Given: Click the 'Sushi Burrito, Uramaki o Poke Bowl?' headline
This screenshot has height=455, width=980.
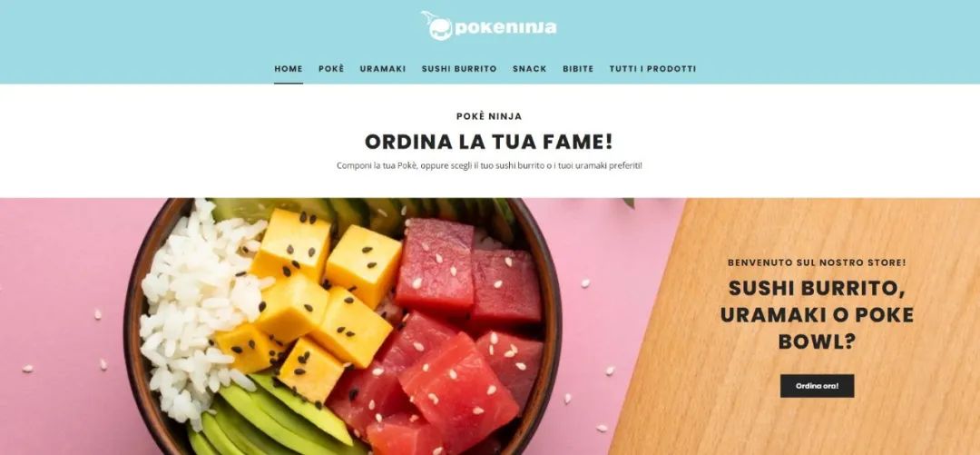Looking at the screenshot, I should 817,315.
